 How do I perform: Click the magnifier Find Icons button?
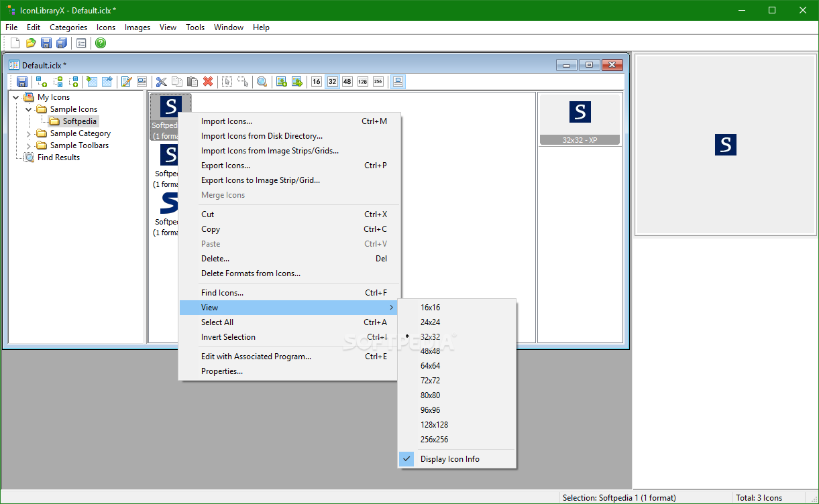point(262,82)
